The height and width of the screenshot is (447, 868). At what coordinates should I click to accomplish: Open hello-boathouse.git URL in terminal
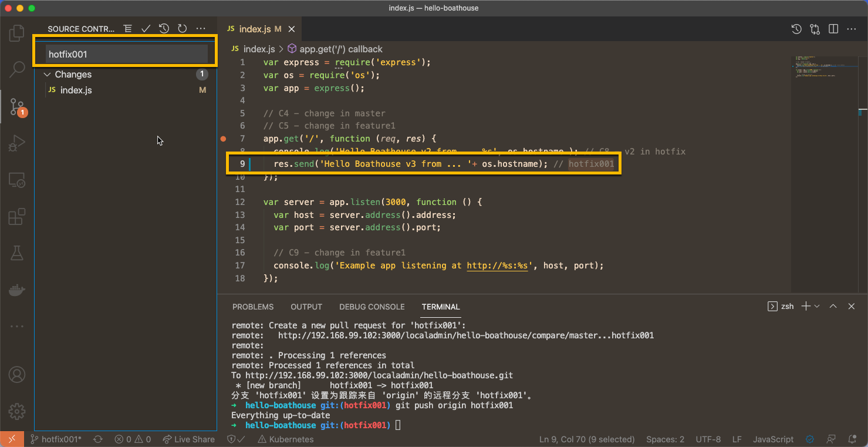click(380, 375)
